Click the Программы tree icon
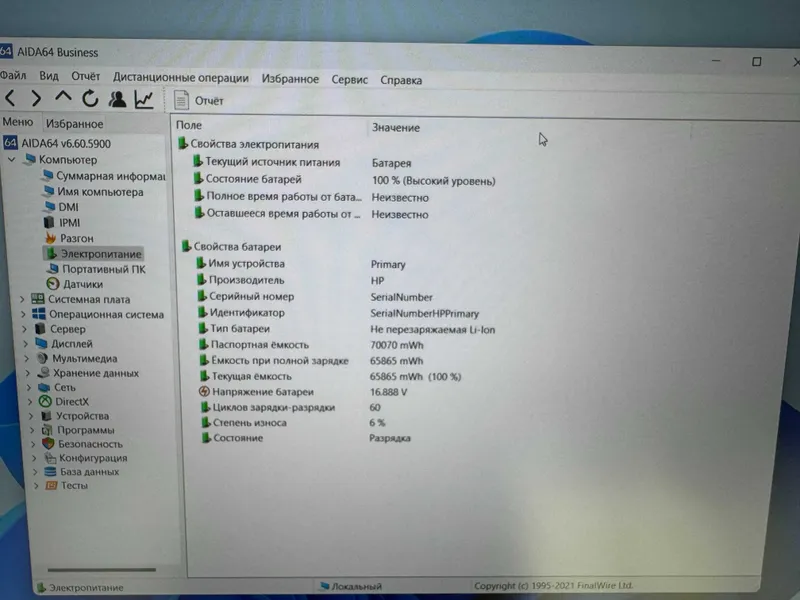The image size is (800, 600). [x=47, y=430]
